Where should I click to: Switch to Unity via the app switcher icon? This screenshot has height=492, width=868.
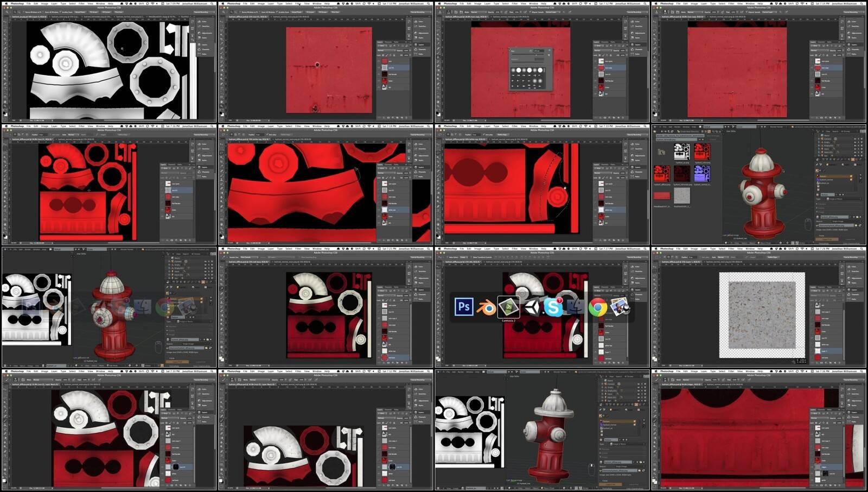pos(531,307)
